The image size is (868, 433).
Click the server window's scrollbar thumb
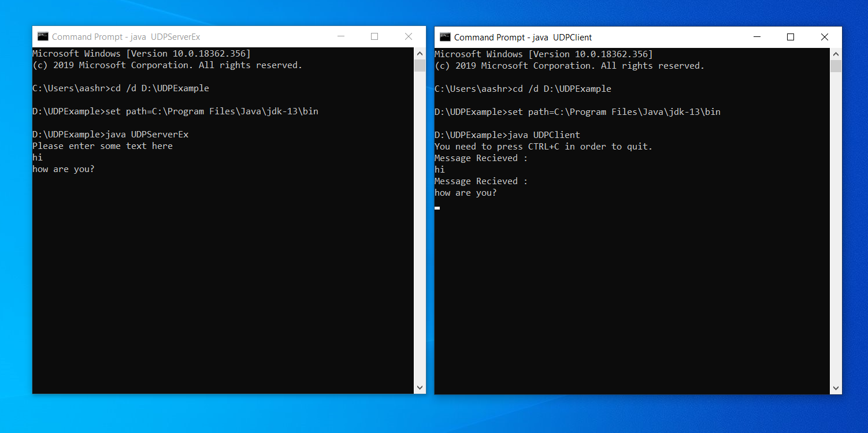[420, 65]
